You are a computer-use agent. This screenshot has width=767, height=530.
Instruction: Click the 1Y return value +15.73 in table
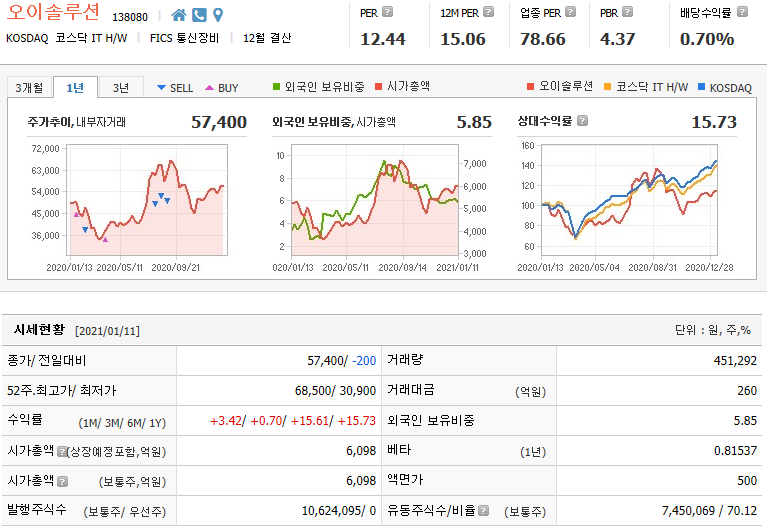click(357, 421)
